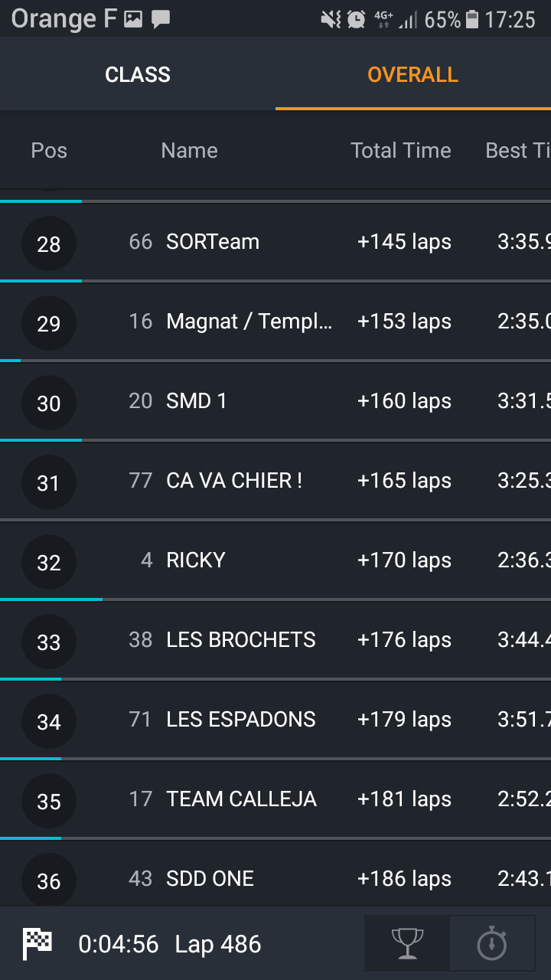Viewport: 551px width, 980px height.
Task: Tap the position 28 circle badge
Action: [x=49, y=244]
